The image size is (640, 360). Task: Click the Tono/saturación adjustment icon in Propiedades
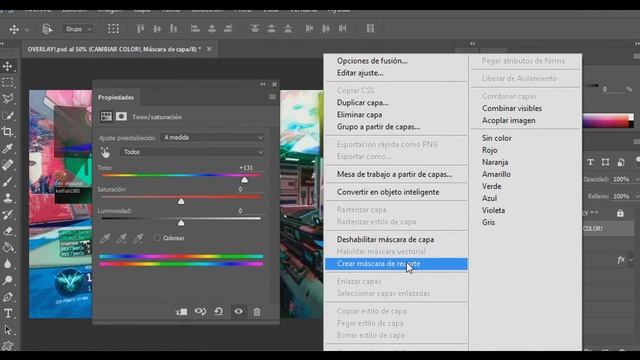click(x=106, y=117)
